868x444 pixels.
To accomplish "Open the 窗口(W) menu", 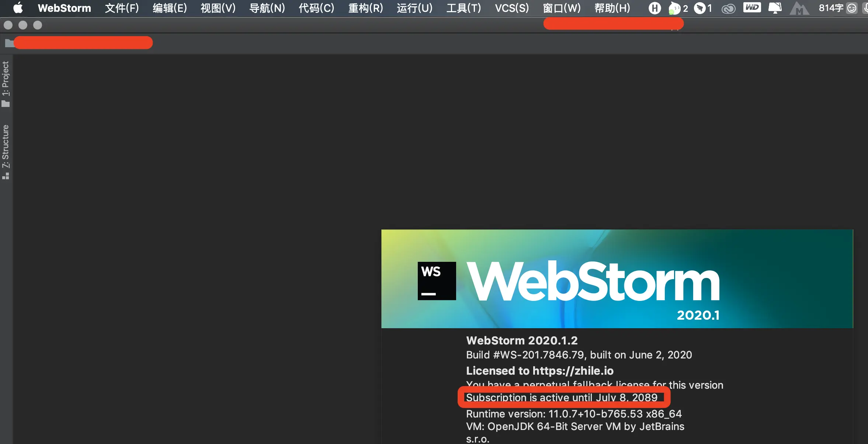I will pyautogui.click(x=562, y=8).
